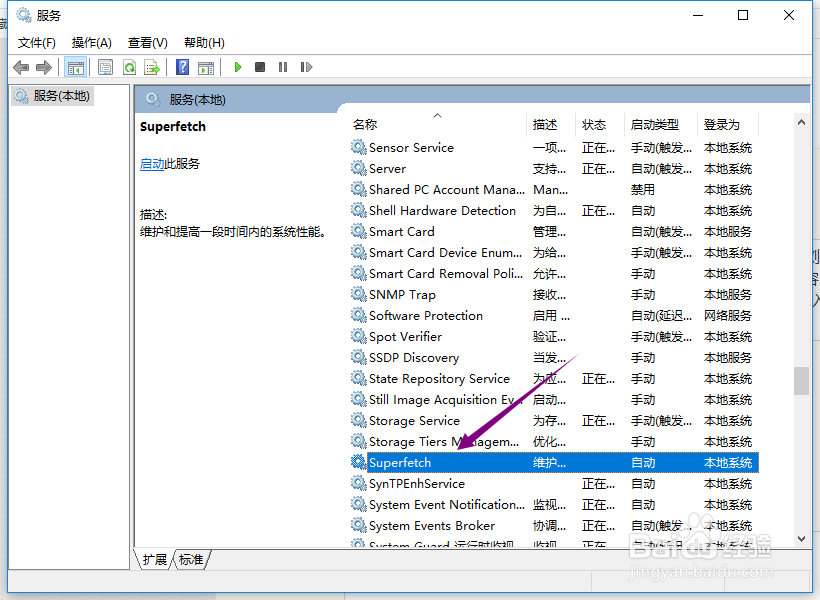Open the 操作(A) menu
Screen dimensions: 820x600
click(92, 43)
